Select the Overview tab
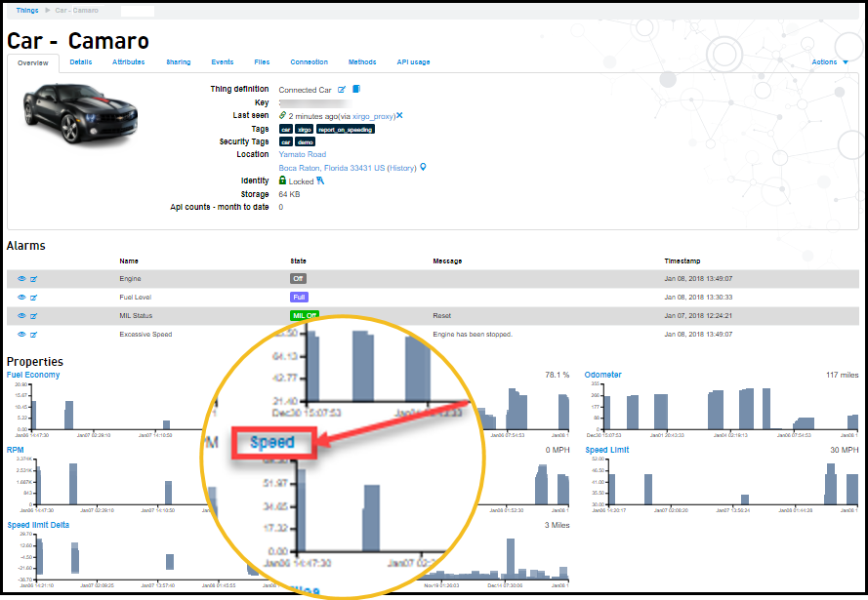868x600 pixels. coord(32,63)
